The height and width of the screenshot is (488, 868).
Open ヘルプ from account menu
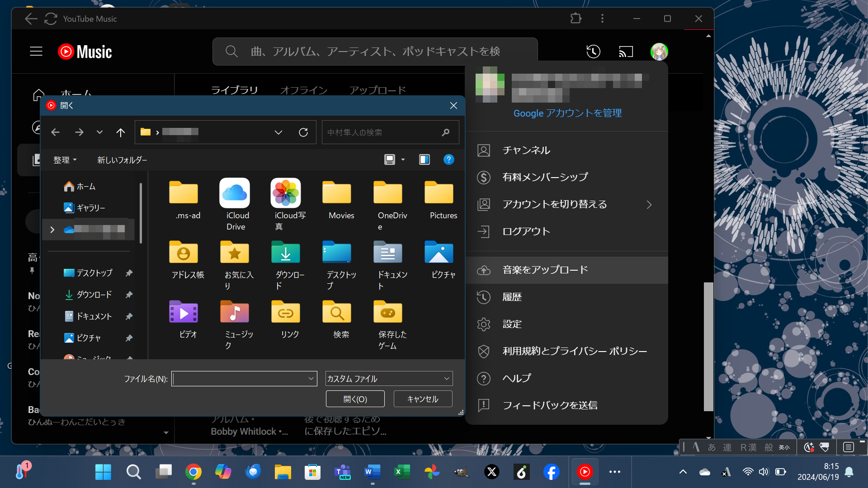(x=566, y=379)
